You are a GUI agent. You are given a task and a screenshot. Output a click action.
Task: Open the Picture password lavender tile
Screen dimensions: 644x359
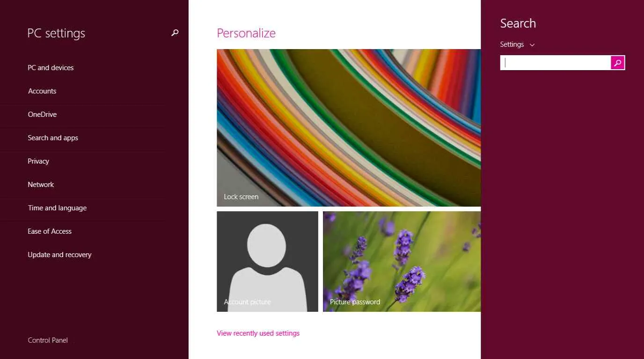(x=402, y=261)
